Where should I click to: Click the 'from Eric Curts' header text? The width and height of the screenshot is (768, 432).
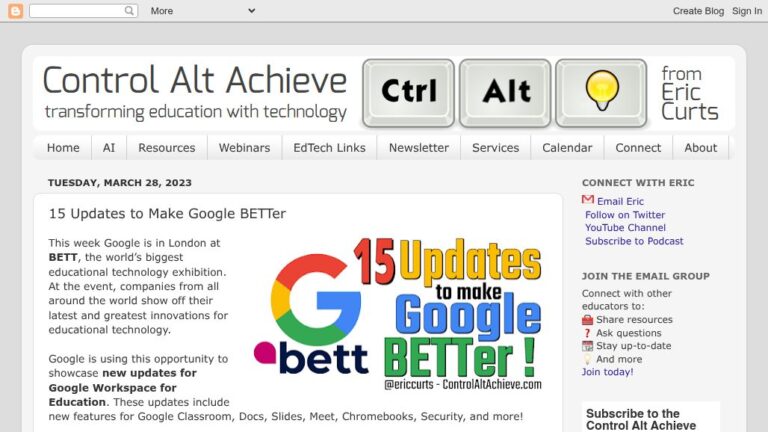pos(689,93)
